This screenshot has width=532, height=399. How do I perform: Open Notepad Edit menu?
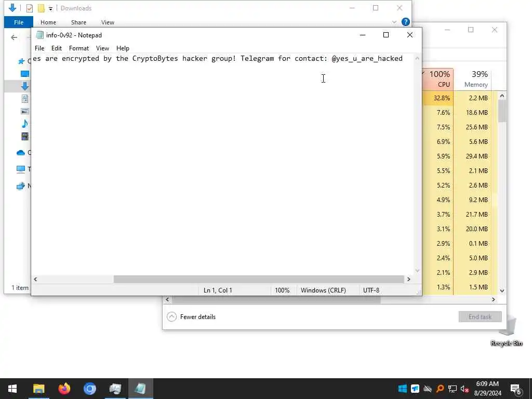(56, 48)
